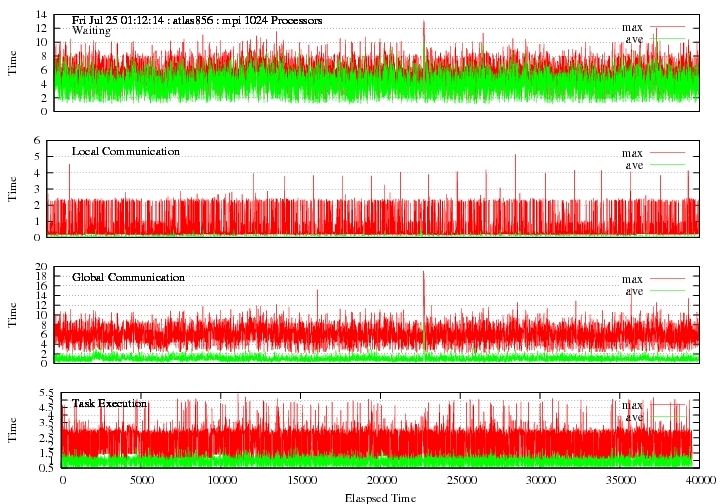720x504 pixels.
Task: Click 'Time' y-axis label of Global Communication panel
Action: (12, 315)
